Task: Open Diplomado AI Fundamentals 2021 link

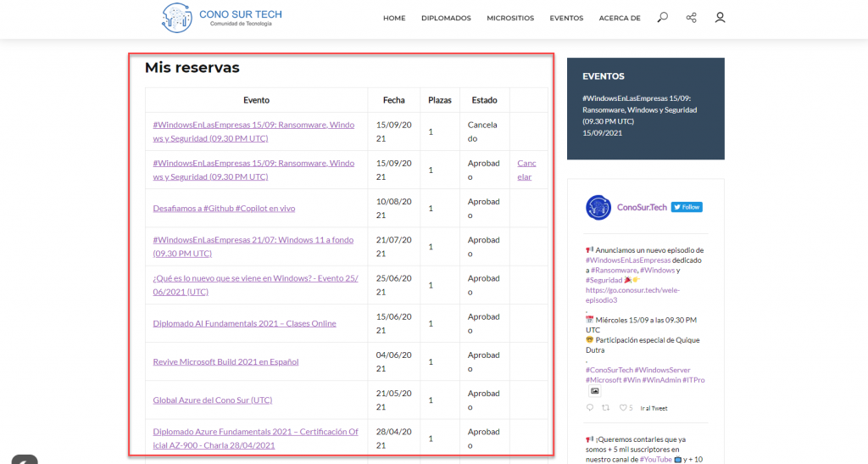Action: [245, 323]
